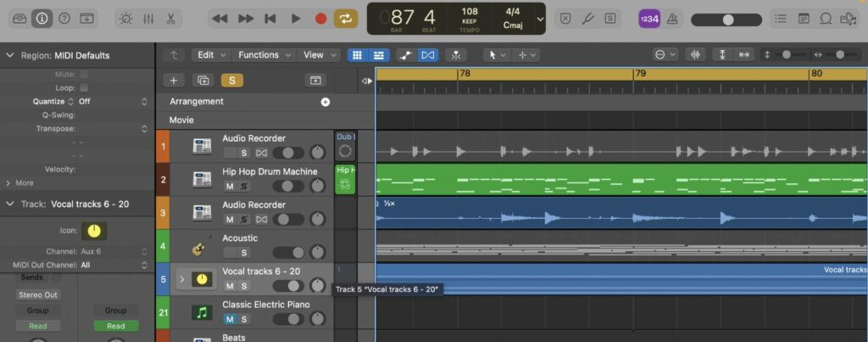Image resolution: width=868 pixels, height=342 pixels.
Task: Solo the Acoustic track
Action: (x=244, y=253)
